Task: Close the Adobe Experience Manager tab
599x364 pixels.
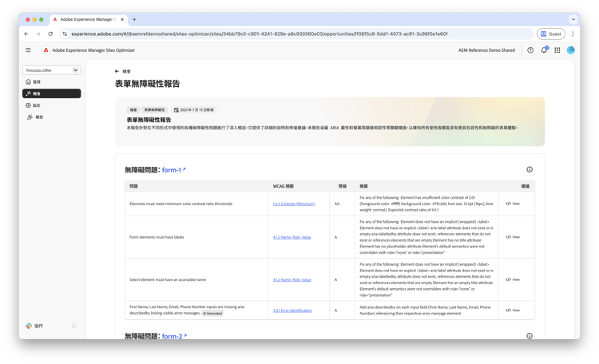Action: point(122,19)
